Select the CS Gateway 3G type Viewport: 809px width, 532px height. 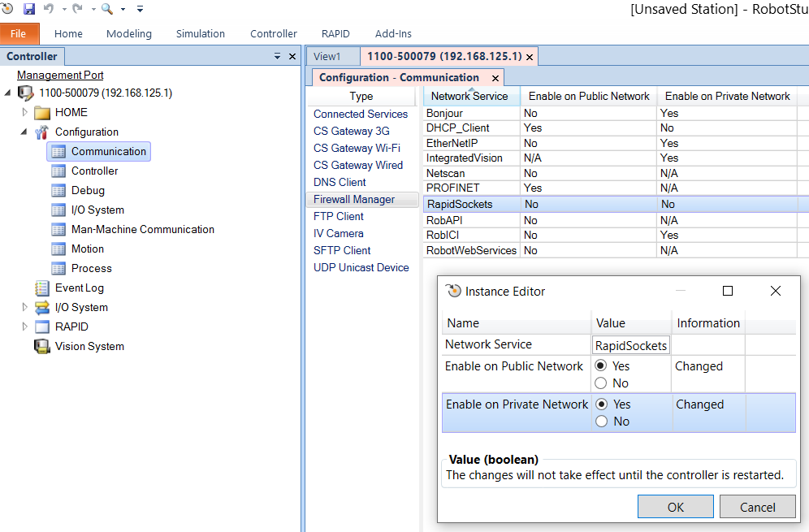point(352,131)
